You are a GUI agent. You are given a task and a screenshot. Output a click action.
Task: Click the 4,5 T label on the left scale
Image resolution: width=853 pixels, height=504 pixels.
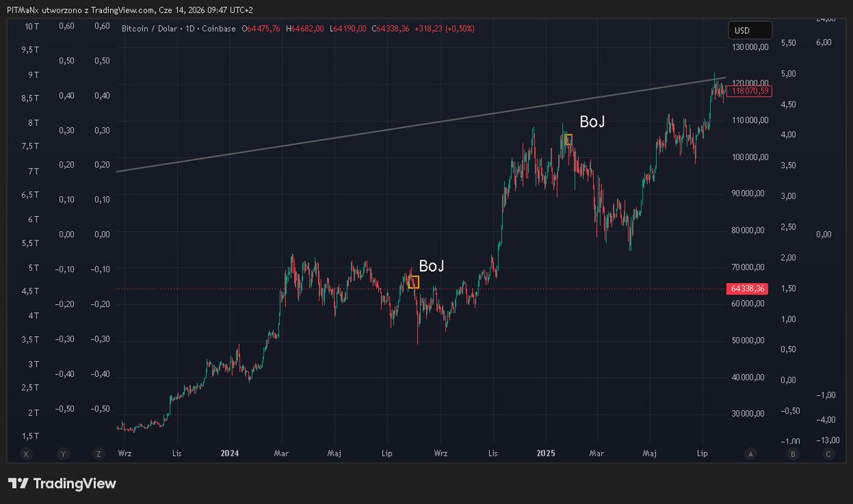coord(31,291)
